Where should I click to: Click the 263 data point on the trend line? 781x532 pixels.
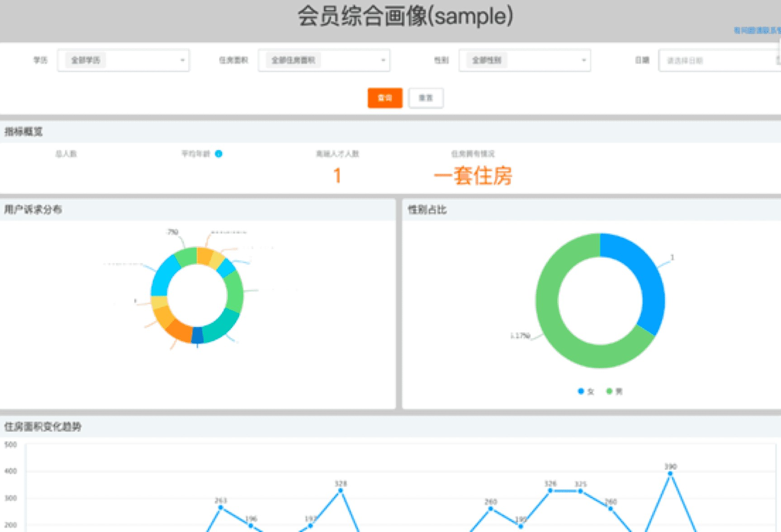point(221,508)
